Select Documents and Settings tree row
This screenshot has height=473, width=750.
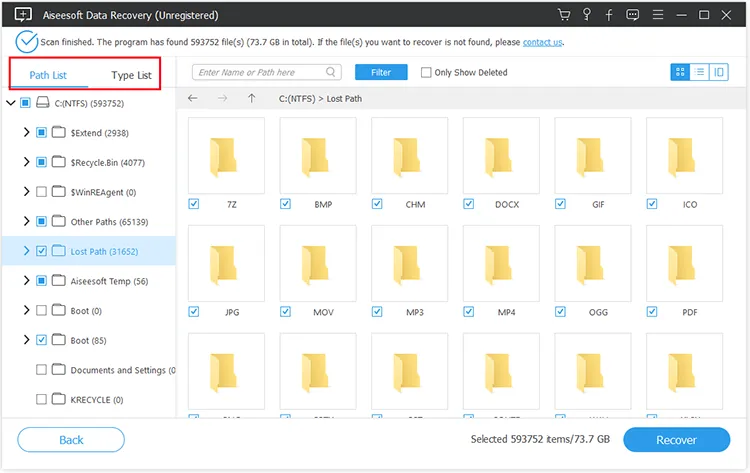pos(89,370)
